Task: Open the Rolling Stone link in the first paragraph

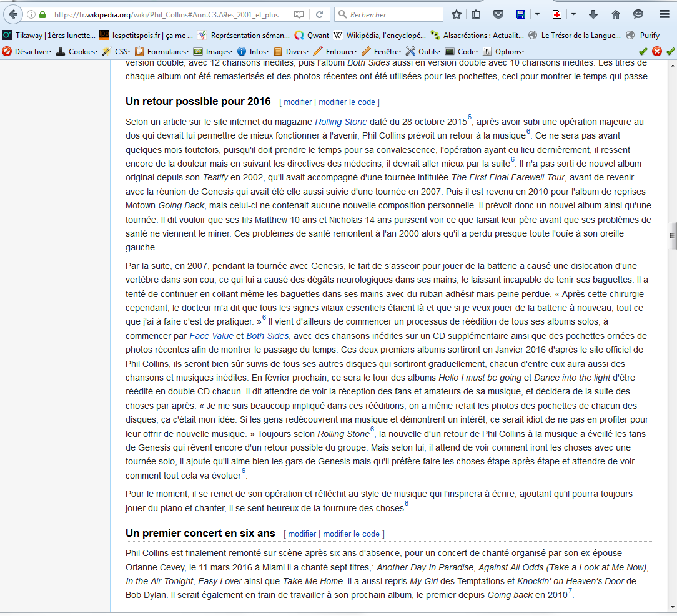Action: pyautogui.click(x=340, y=122)
